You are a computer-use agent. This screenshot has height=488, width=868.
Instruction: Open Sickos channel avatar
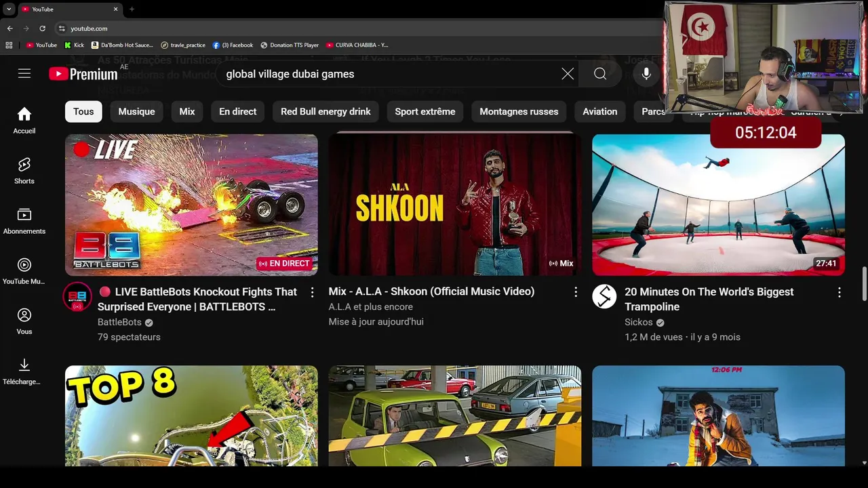click(604, 296)
